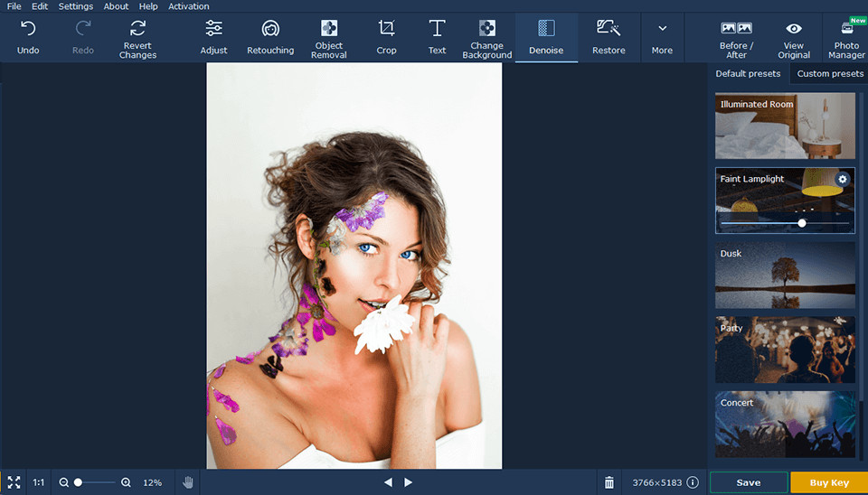Click the Faint Lamplight intensity slider
This screenshot has height=495, width=868.
[785, 223]
